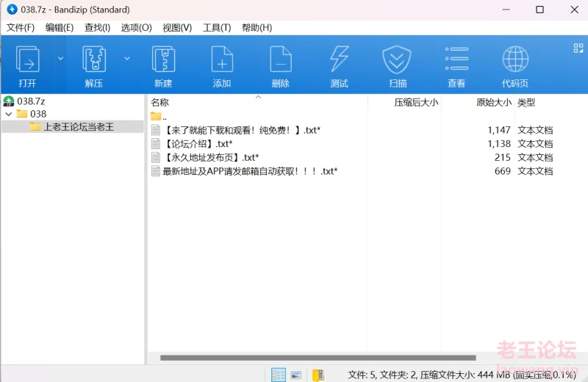
Task: Select file 最新地址及APP请发邮箱自动获取！！！.txt
Action: (x=244, y=171)
